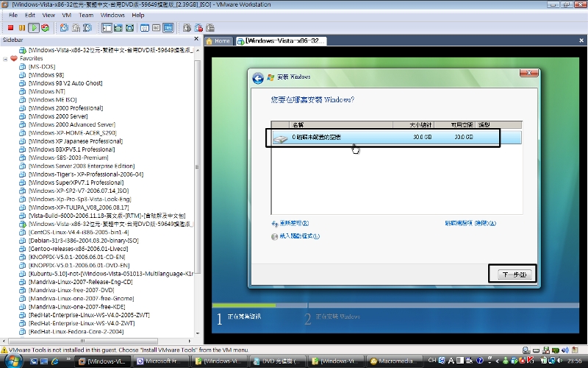
Task: Click the yellow Suspend toolbar icon
Action: click(22, 28)
